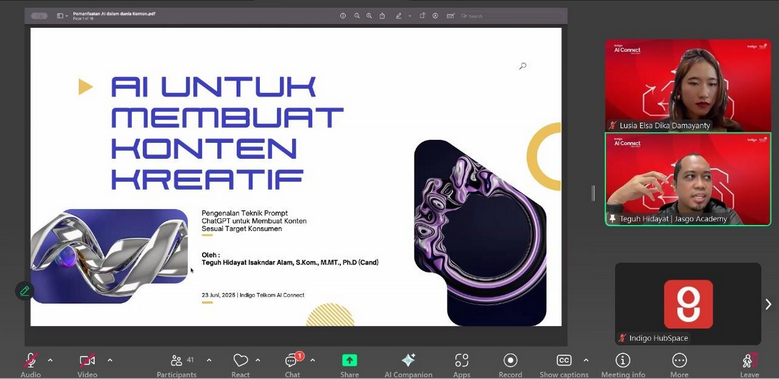Click the magnifier icon on the slide
Viewport: 779px width, 379px height.
click(523, 66)
